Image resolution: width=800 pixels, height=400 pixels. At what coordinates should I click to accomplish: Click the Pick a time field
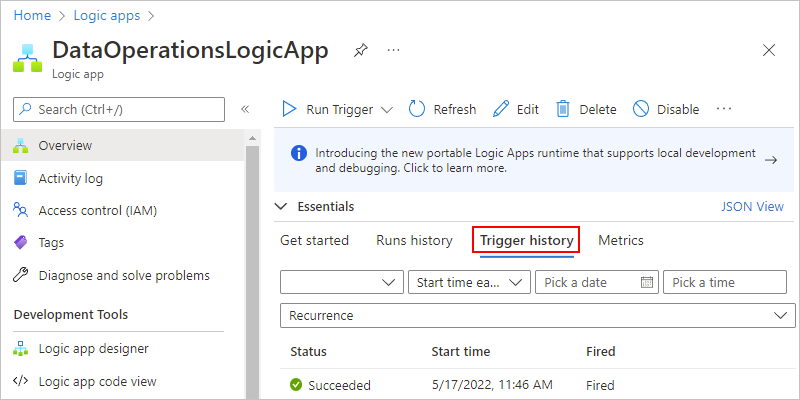(725, 282)
